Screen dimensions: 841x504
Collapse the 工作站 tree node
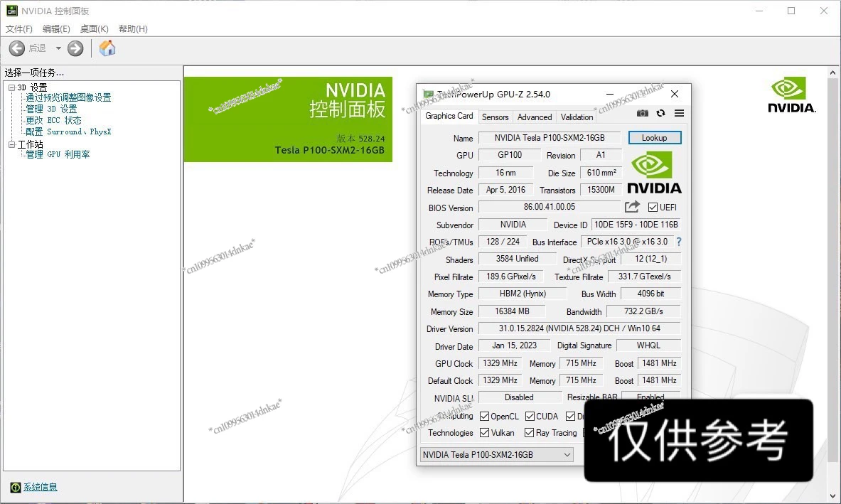[x=12, y=145]
